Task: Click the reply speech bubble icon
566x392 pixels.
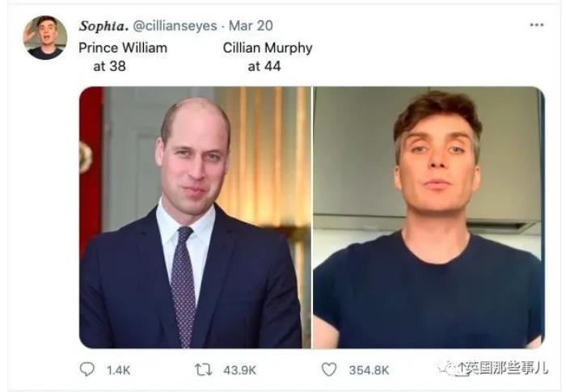Action: [x=87, y=369]
